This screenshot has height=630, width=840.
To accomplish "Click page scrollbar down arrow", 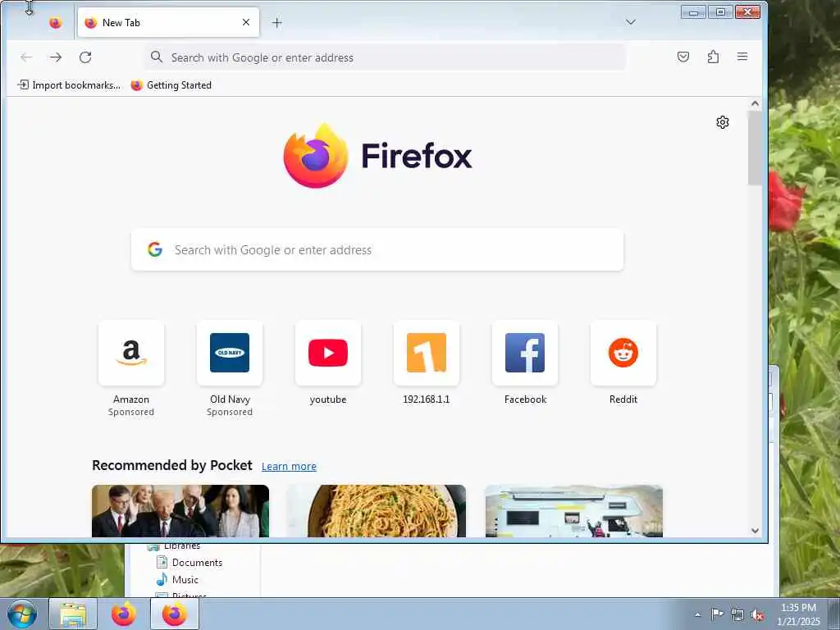I will (x=755, y=531).
